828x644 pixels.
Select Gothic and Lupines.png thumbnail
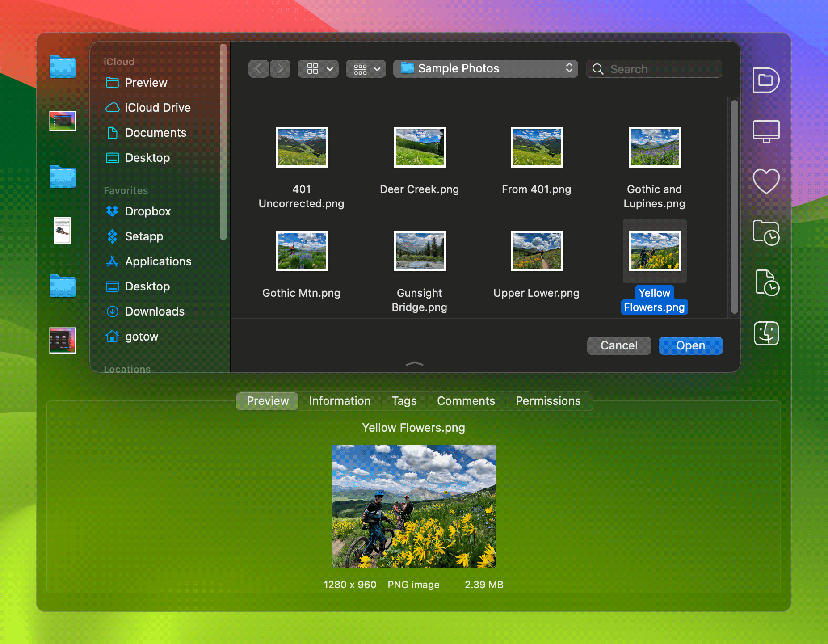coord(655,147)
